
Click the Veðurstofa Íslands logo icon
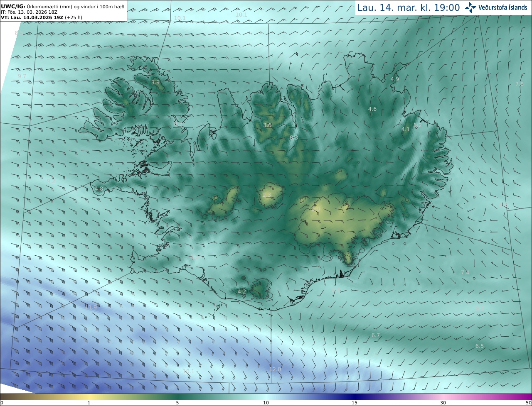470,7
